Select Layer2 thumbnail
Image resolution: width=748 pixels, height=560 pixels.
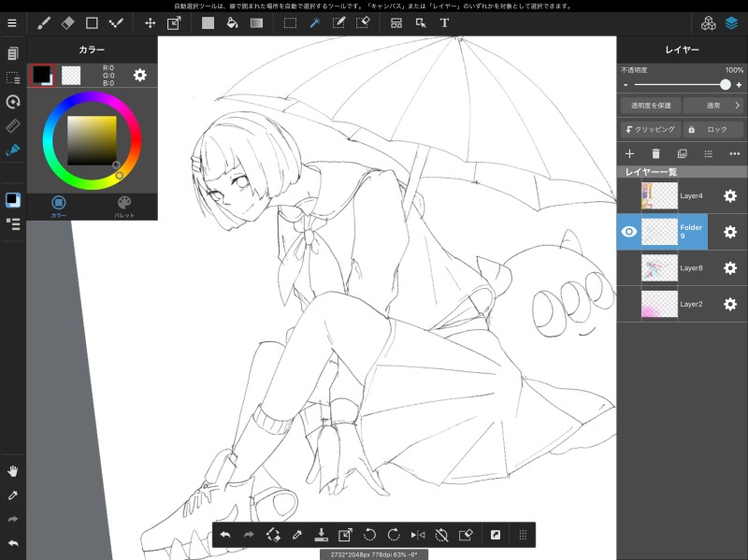point(659,305)
